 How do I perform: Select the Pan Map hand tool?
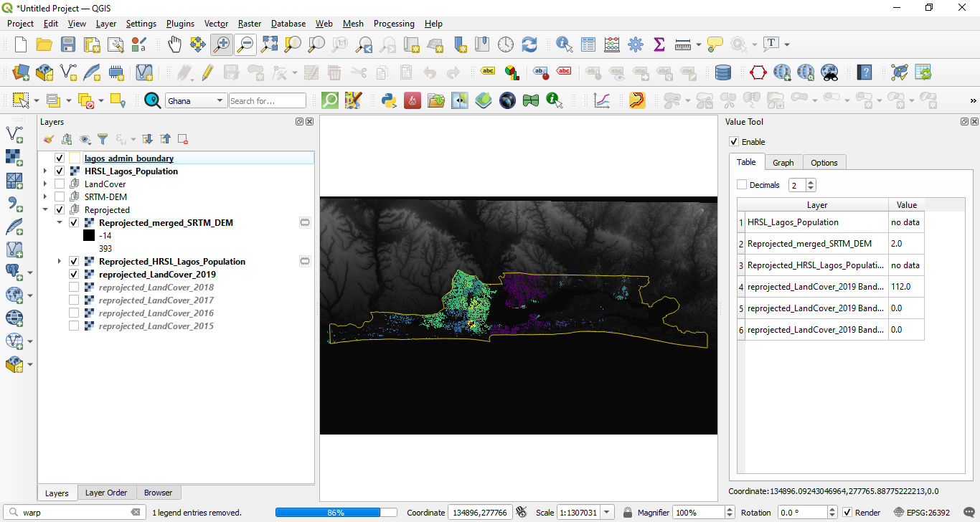pyautogui.click(x=174, y=44)
